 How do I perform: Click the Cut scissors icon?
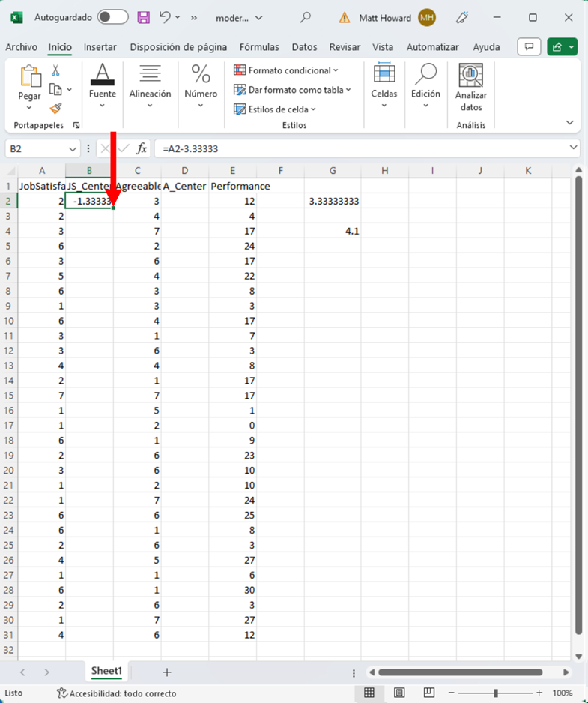55,70
